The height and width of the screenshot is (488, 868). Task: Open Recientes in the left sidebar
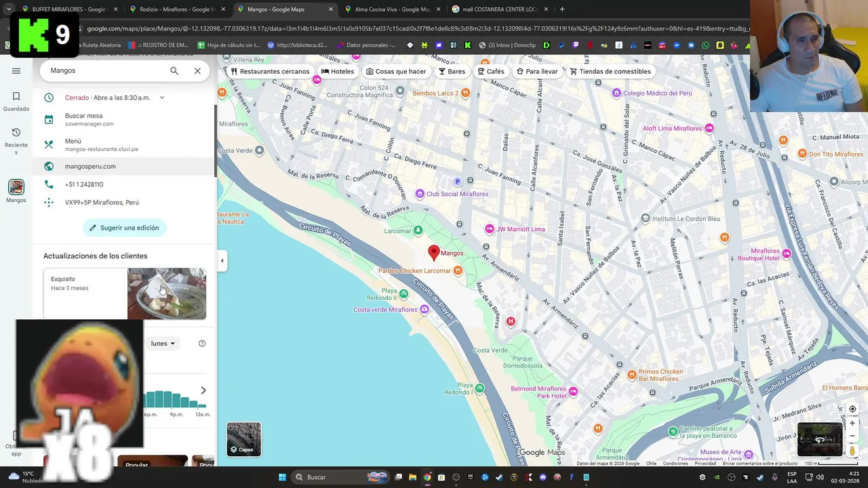coord(16,141)
